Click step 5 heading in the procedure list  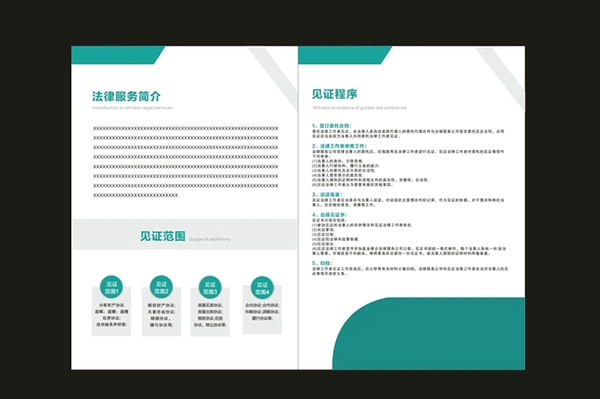[322, 263]
